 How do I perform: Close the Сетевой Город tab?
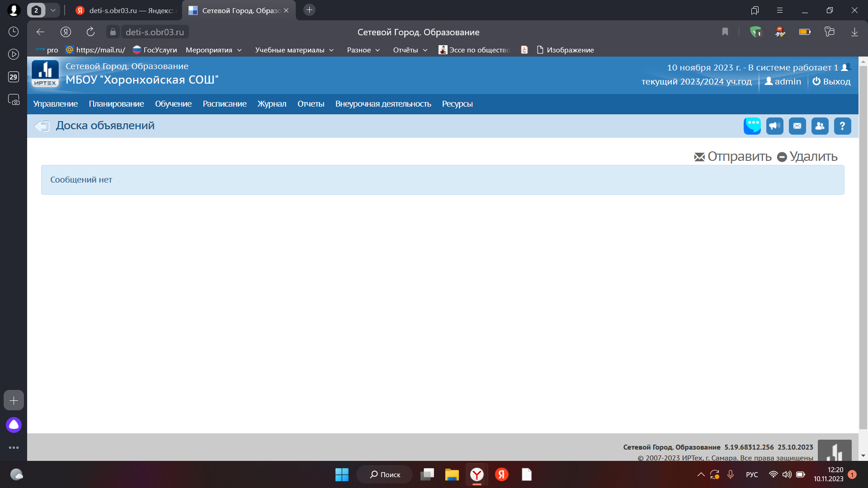click(286, 10)
